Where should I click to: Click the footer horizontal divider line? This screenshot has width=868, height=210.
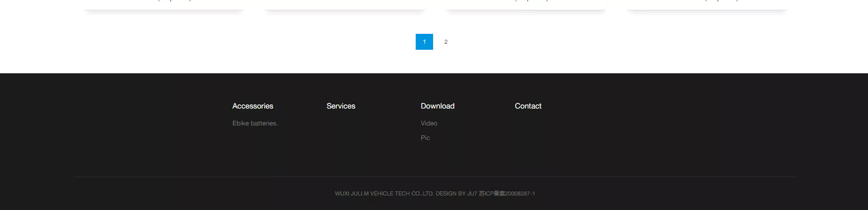click(435, 177)
